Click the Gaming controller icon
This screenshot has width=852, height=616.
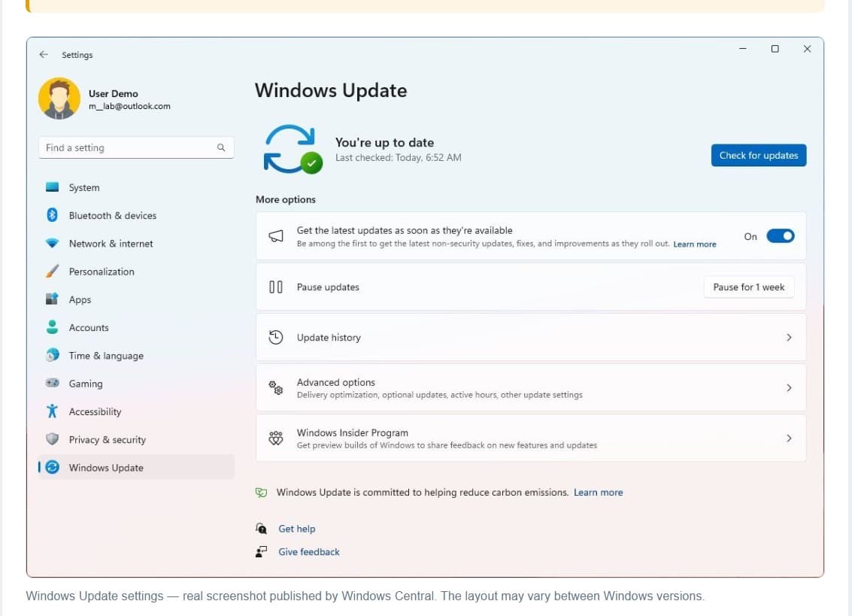tap(52, 383)
